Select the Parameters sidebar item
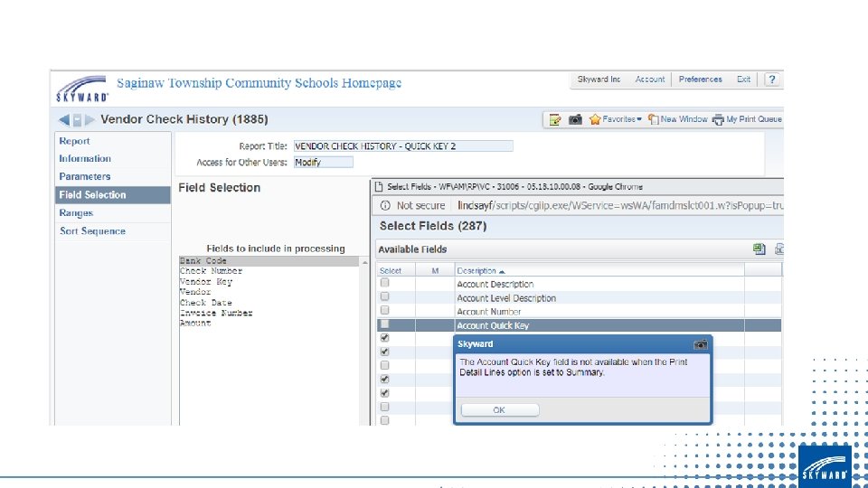 point(112,176)
